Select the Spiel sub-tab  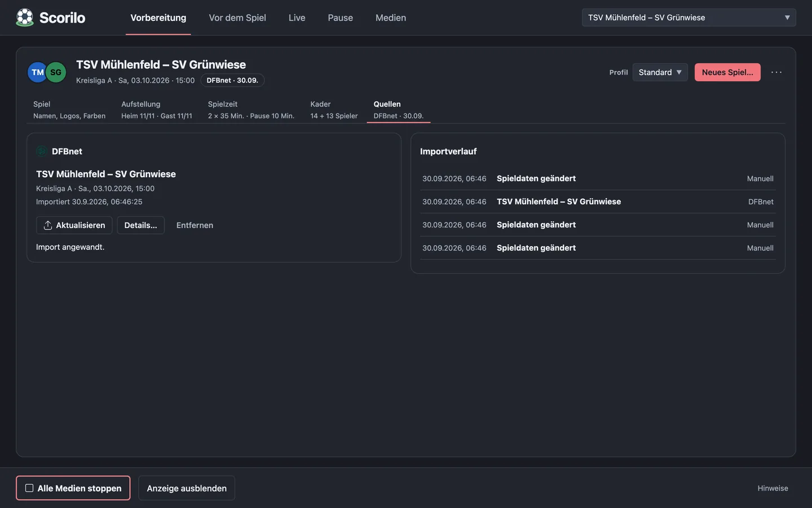click(x=69, y=110)
